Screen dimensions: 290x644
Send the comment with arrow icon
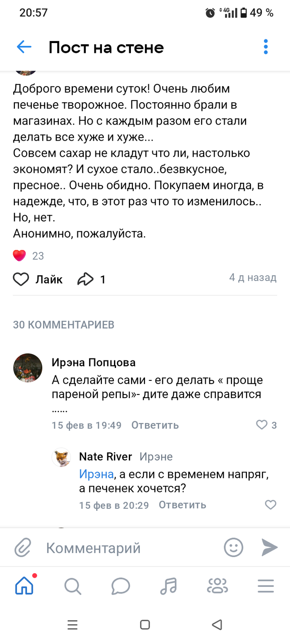(x=270, y=548)
